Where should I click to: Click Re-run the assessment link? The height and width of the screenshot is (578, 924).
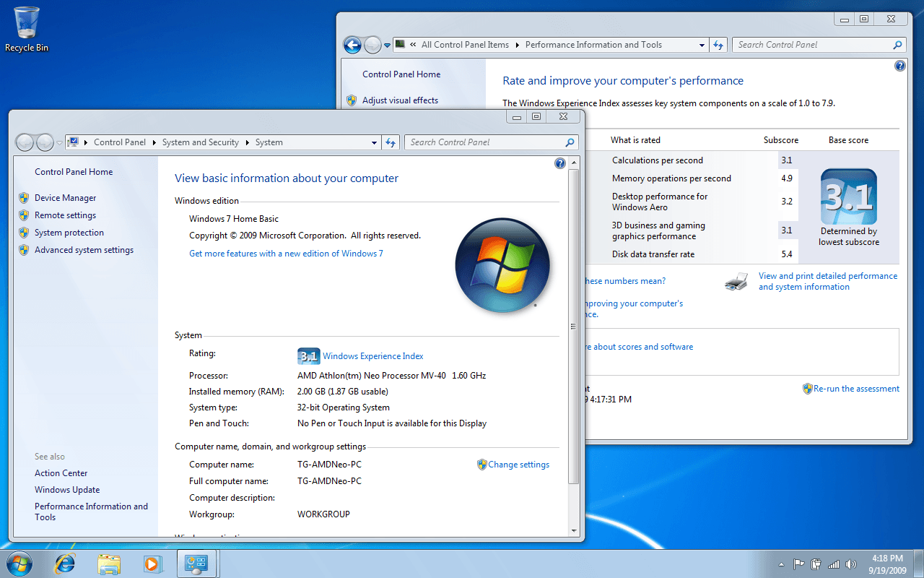coord(856,389)
